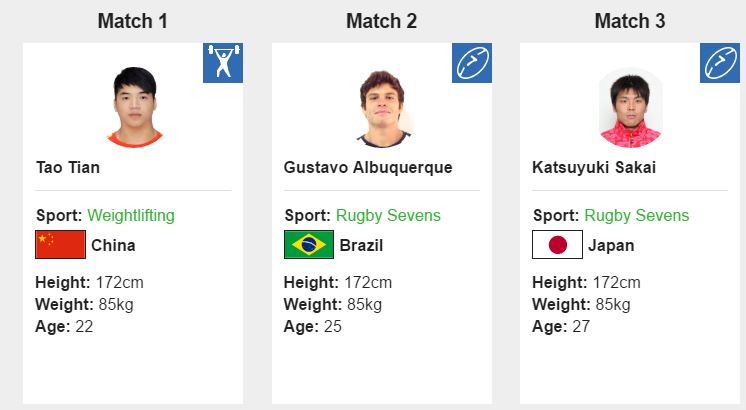This screenshot has height=410, width=746.
Task: Click the Japan flag icon
Action: (557, 244)
